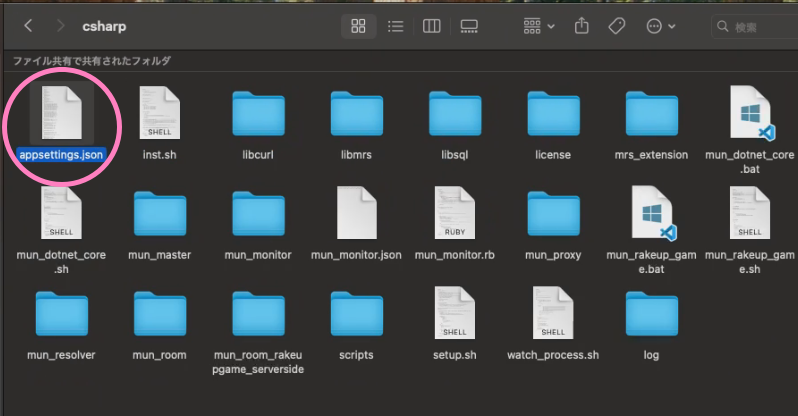Open the group-by dropdown
This screenshot has height=416, width=798.
point(539,26)
